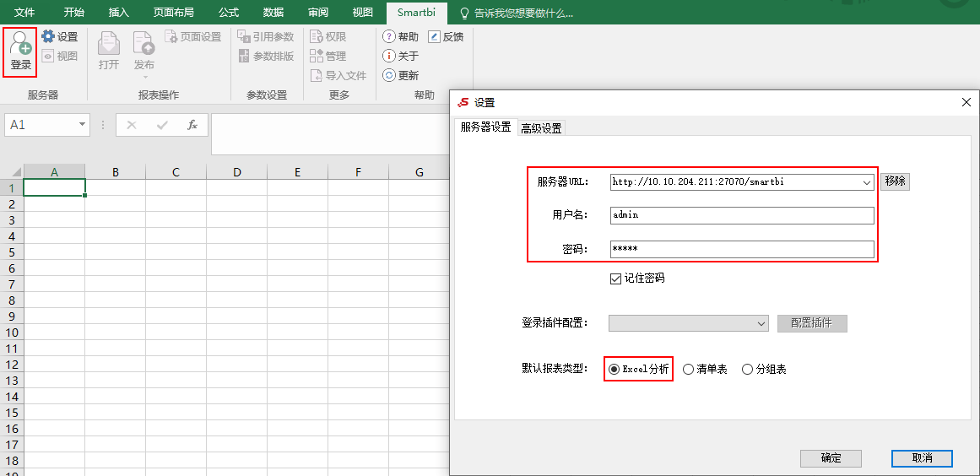Open the Name Box dropdown arrow
This screenshot has width=980, height=476.
pos(82,125)
